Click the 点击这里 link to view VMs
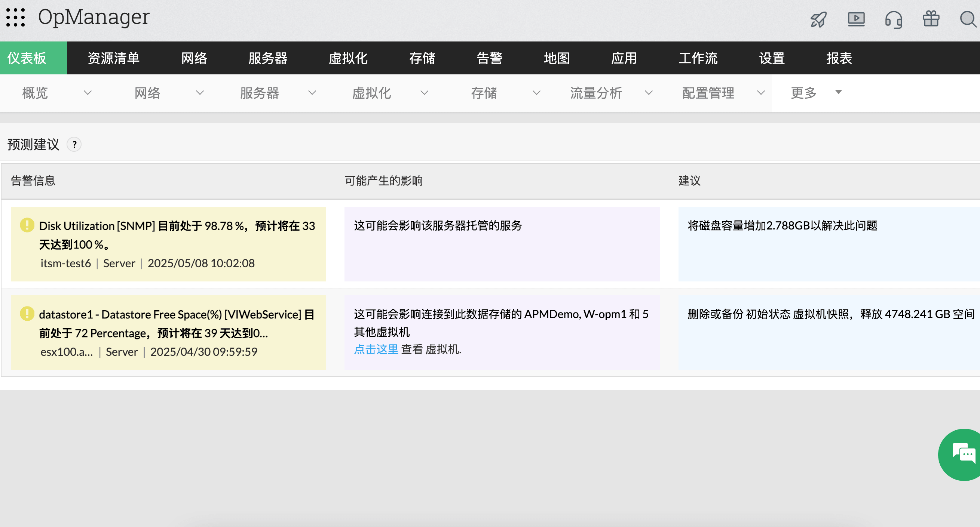This screenshot has width=980, height=527. point(376,349)
